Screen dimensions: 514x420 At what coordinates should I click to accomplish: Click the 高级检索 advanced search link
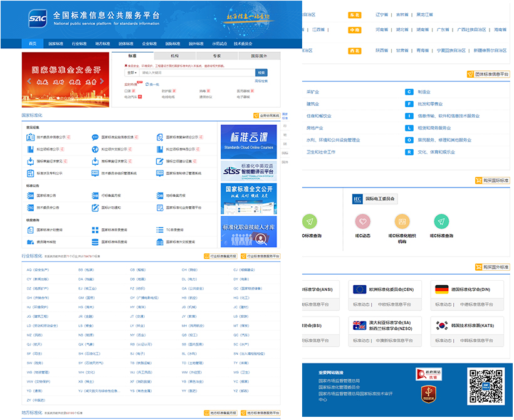pos(261,81)
